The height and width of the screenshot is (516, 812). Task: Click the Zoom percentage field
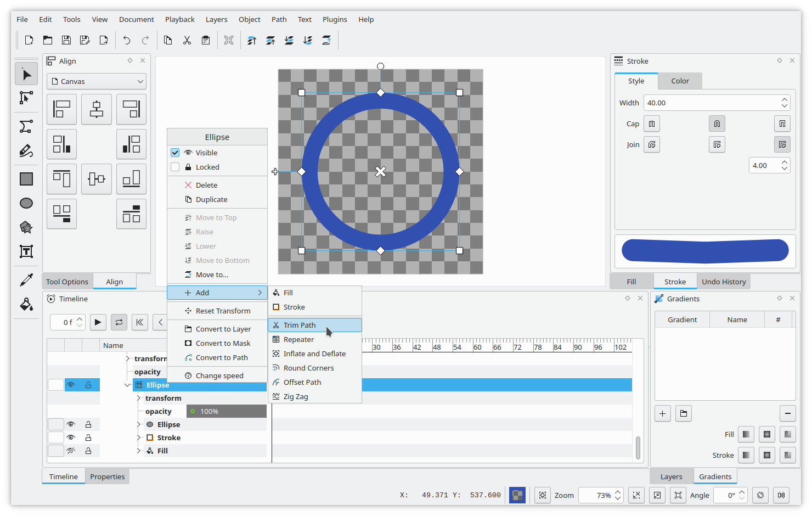tap(601, 495)
